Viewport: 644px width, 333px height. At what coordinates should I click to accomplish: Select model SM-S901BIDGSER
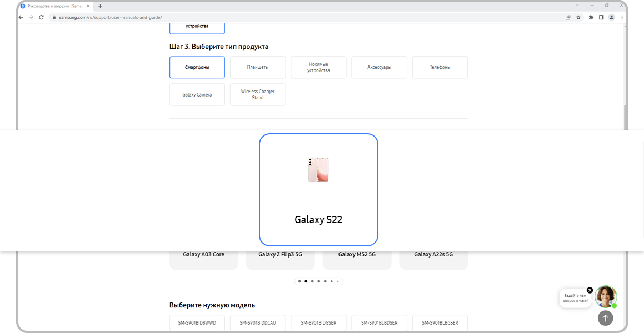coord(319,323)
